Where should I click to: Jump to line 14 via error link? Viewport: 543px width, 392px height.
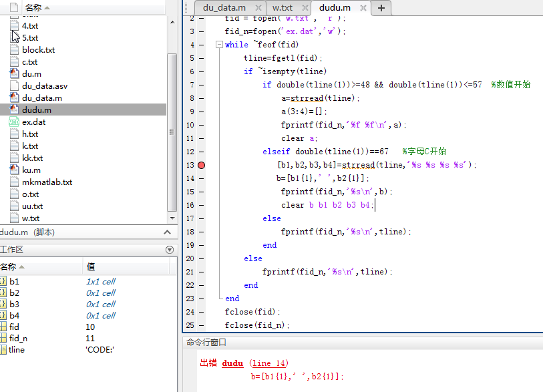click(268, 363)
